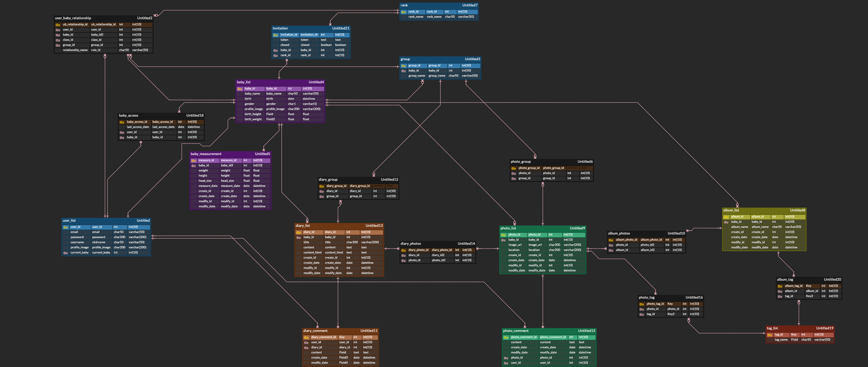Click the user_list table title
Viewport: 868px width, 367px height.
coord(69,221)
